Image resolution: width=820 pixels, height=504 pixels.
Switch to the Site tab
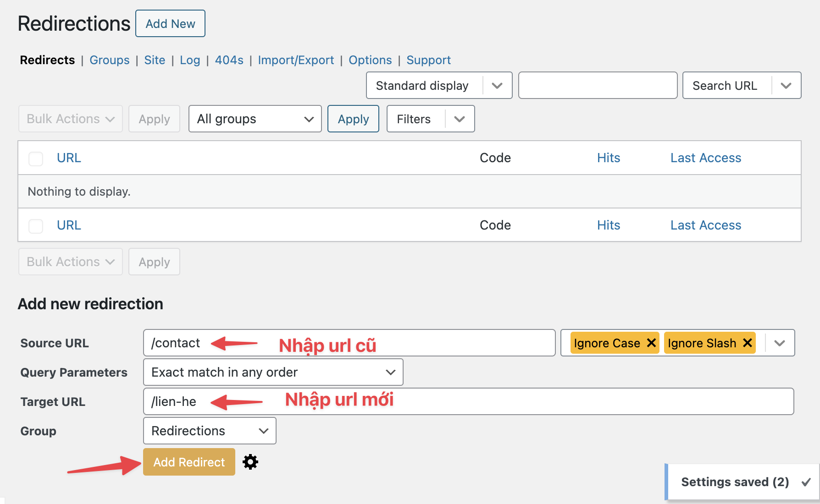(155, 60)
